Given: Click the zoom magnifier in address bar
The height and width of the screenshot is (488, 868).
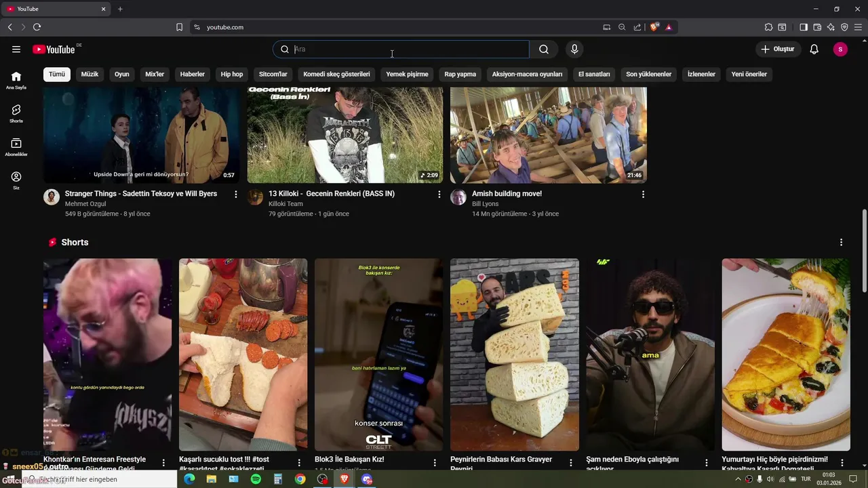Looking at the screenshot, I should (x=622, y=27).
